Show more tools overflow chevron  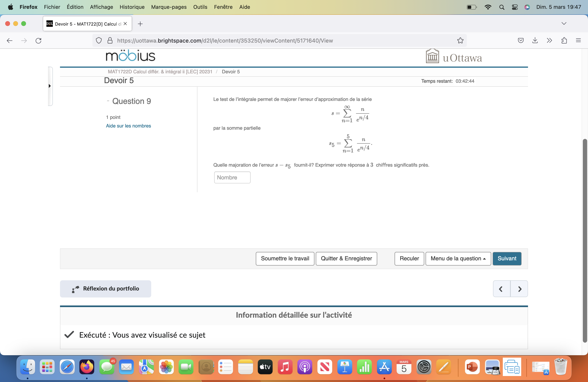click(x=549, y=41)
